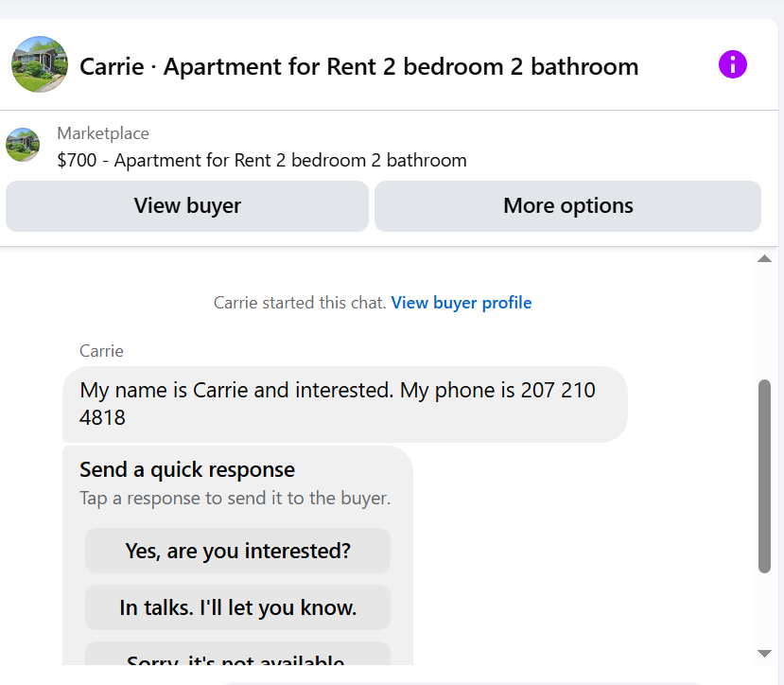Screen dimensions: 784x685
Task: Click the scrollbar track above the thumb
Action: tap(764, 322)
